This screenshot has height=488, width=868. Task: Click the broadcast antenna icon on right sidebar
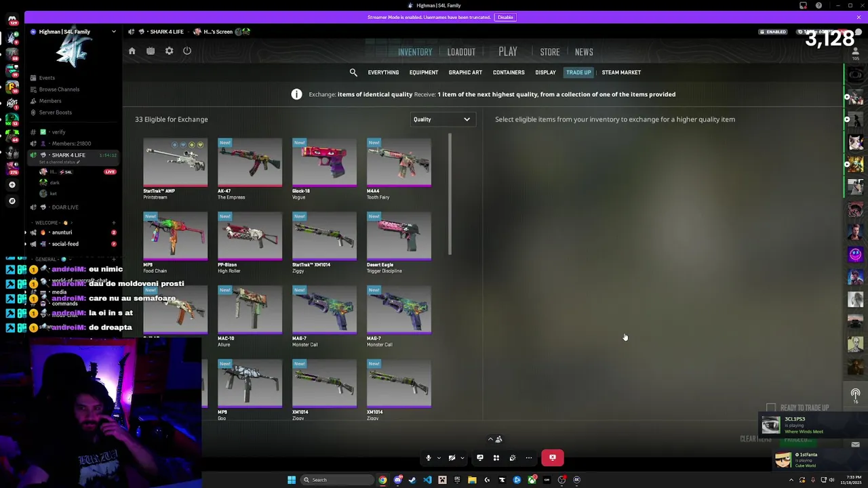pos(856,394)
